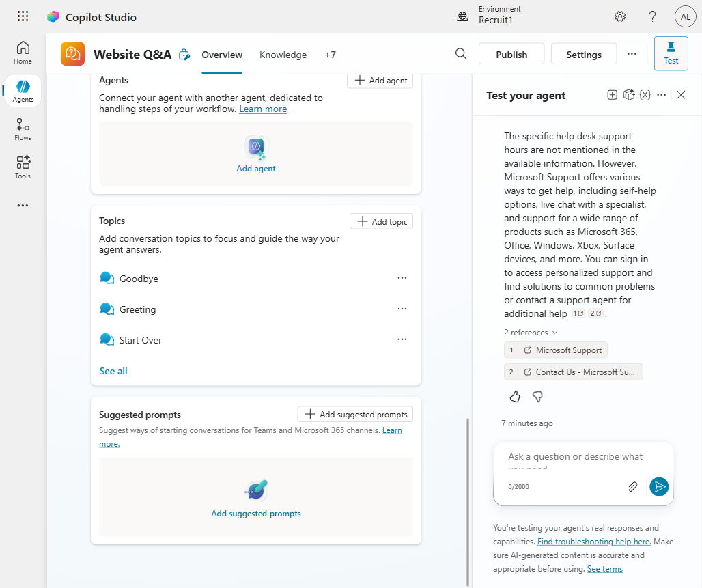Click See all topics link
The width and height of the screenshot is (702, 588).
[113, 371]
